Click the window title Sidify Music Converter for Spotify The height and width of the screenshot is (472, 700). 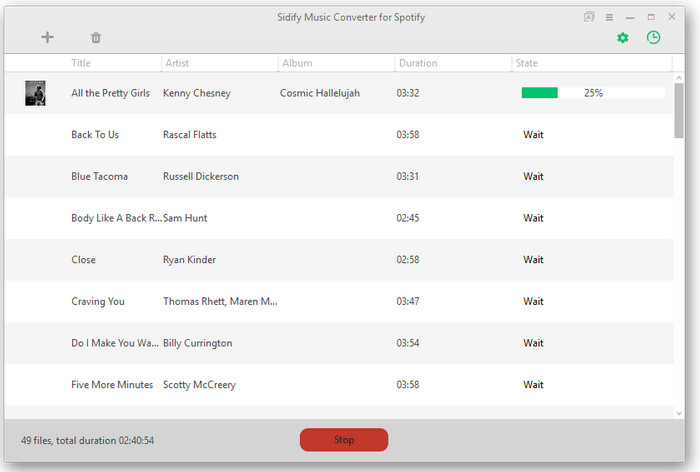click(x=351, y=17)
